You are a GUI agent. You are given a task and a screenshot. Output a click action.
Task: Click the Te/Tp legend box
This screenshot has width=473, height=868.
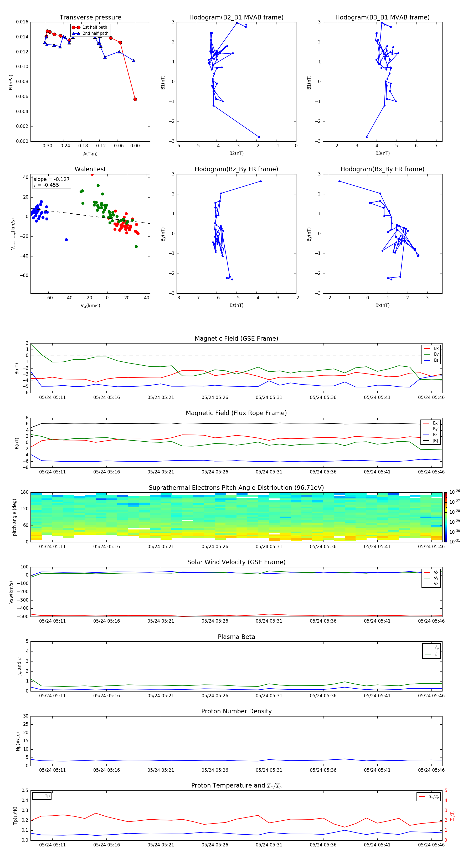429,796
